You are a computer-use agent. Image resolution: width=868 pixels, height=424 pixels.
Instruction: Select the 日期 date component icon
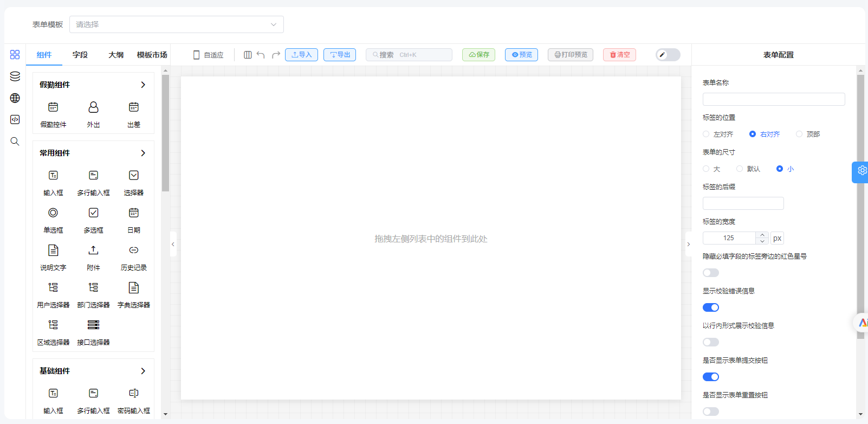coord(134,213)
